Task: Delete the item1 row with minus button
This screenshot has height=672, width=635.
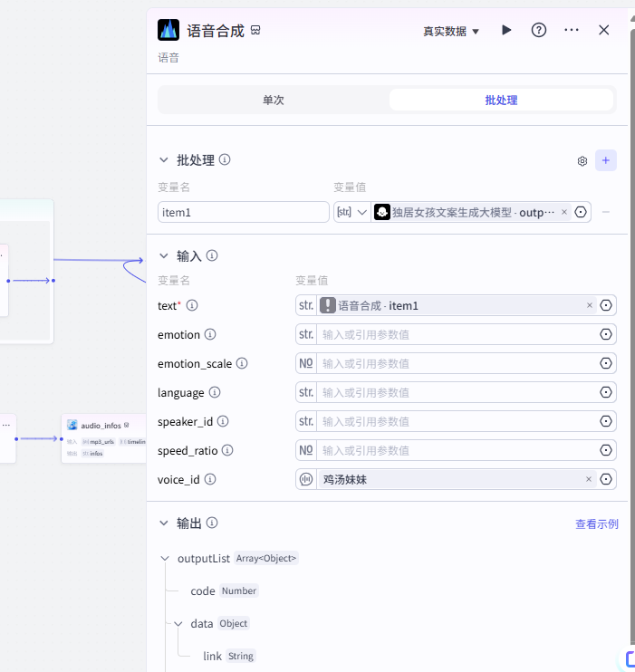Action: [x=606, y=212]
